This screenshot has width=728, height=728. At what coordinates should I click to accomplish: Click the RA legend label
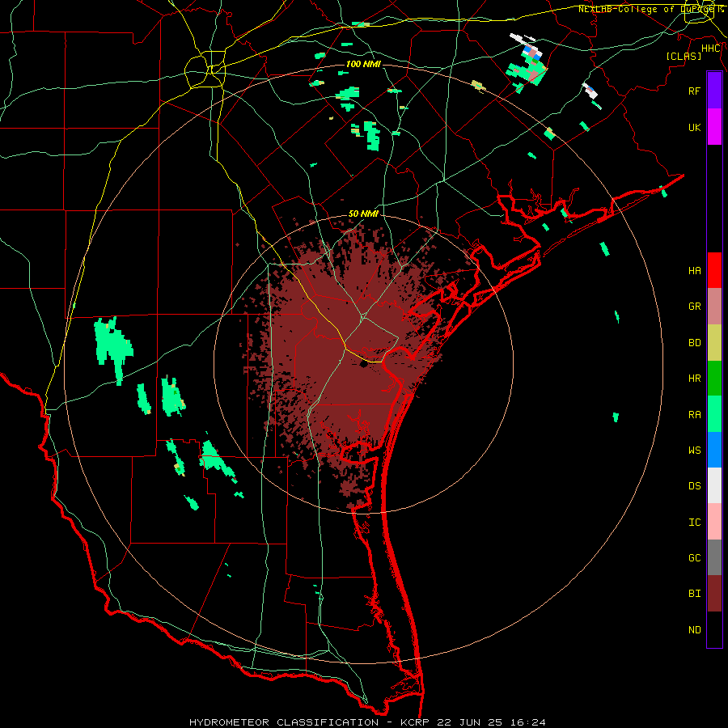tap(694, 415)
